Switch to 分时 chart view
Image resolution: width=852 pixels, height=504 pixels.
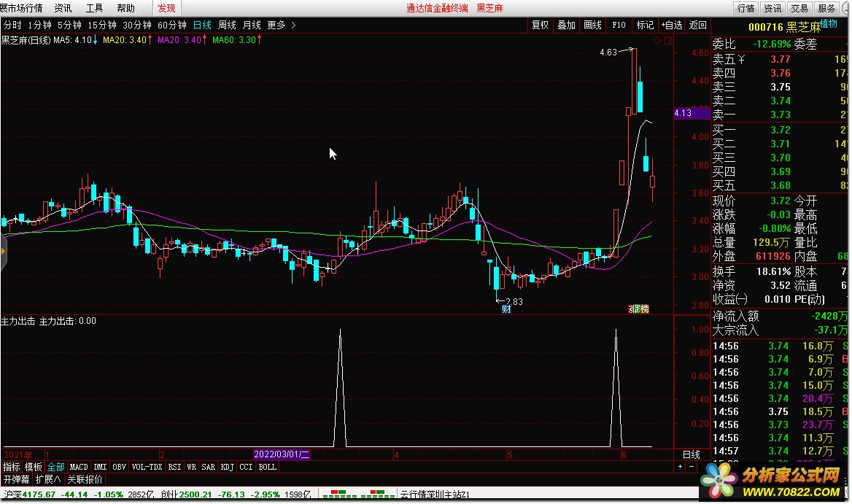[x=12, y=25]
